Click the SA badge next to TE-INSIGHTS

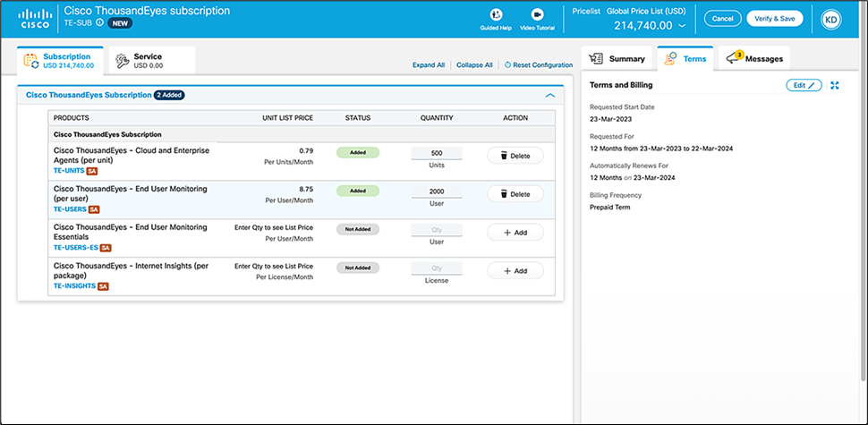[x=103, y=286]
